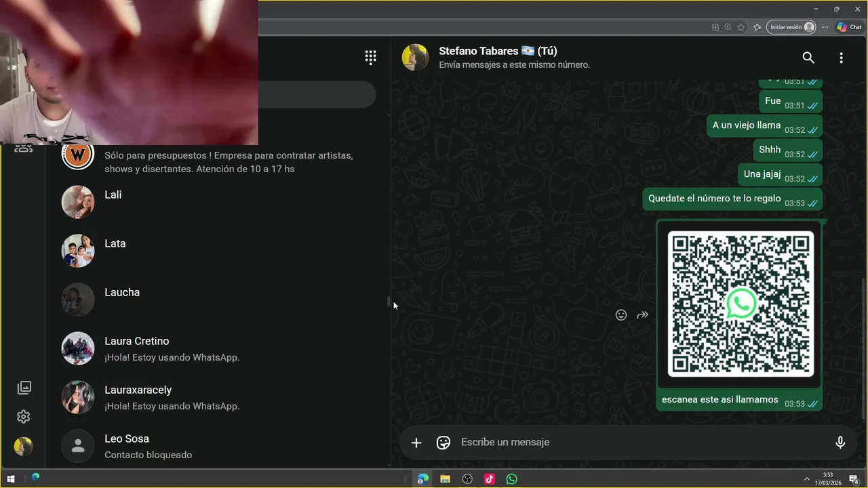
Task: Open the Windows notification center
Action: [x=854, y=479]
